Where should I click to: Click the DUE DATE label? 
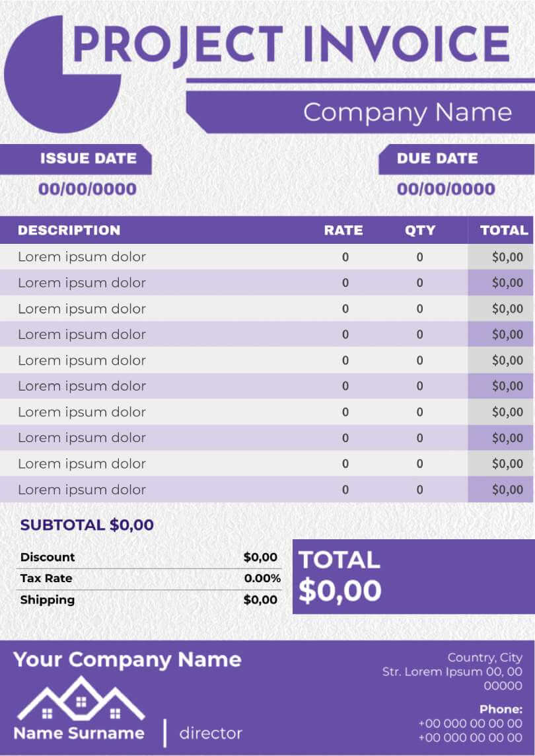(x=437, y=159)
